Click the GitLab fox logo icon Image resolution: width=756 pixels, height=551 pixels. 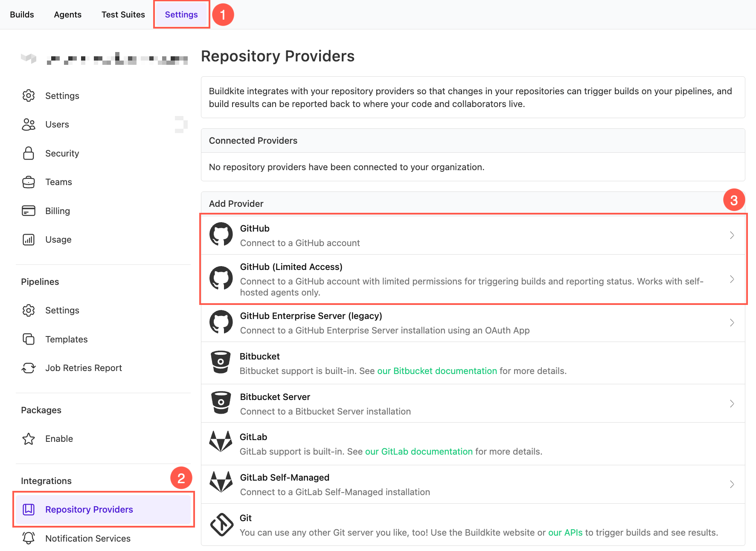(221, 444)
